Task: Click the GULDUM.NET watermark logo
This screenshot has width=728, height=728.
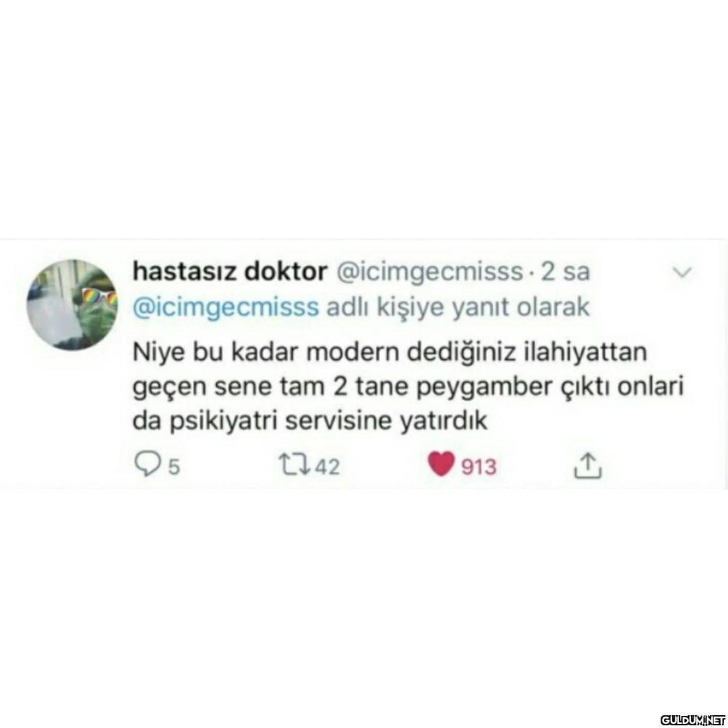Action: [692, 720]
